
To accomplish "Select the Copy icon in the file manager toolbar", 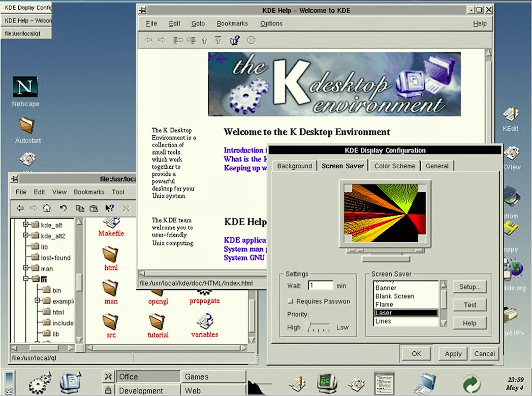I will 80,208.
